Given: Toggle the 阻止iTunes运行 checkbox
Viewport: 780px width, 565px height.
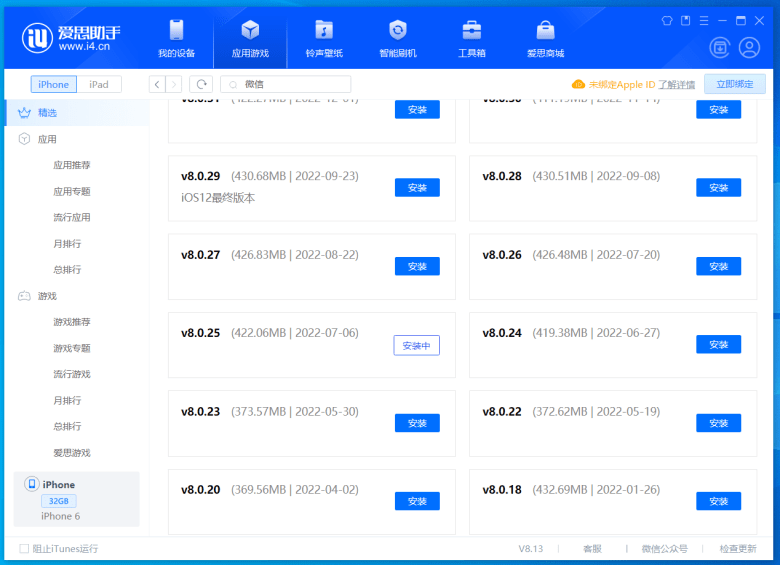Looking at the screenshot, I should coord(24,549).
